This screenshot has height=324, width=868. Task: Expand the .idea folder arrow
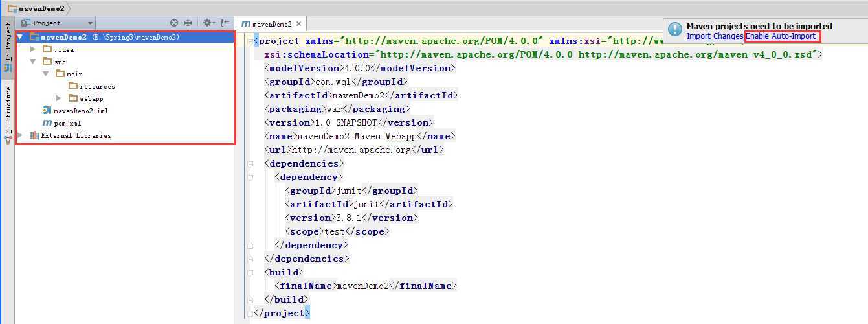pyautogui.click(x=33, y=49)
